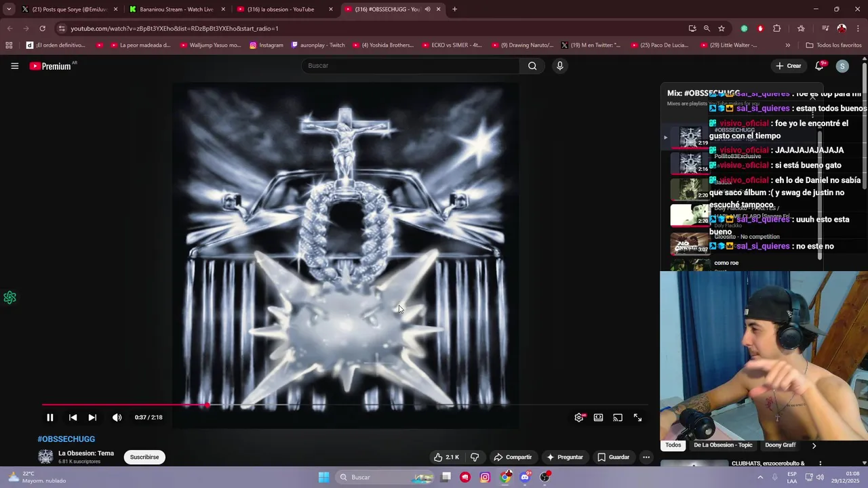The height and width of the screenshot is (488, 868).
Task: Open a new browser tab
Action: click(x=454, y=9)
